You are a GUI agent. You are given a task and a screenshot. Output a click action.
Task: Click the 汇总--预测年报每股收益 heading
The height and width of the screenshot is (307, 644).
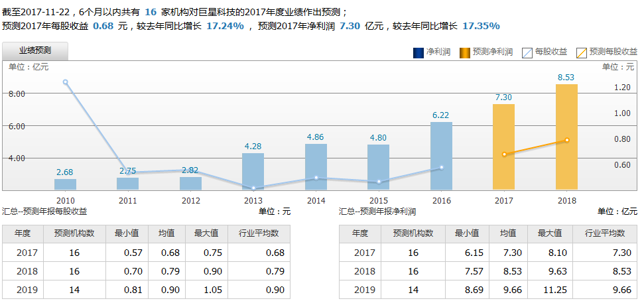(x=44, y=212)
